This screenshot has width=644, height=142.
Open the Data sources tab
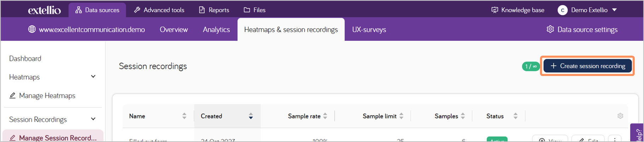pyautogui.click(x=97, y=10)
